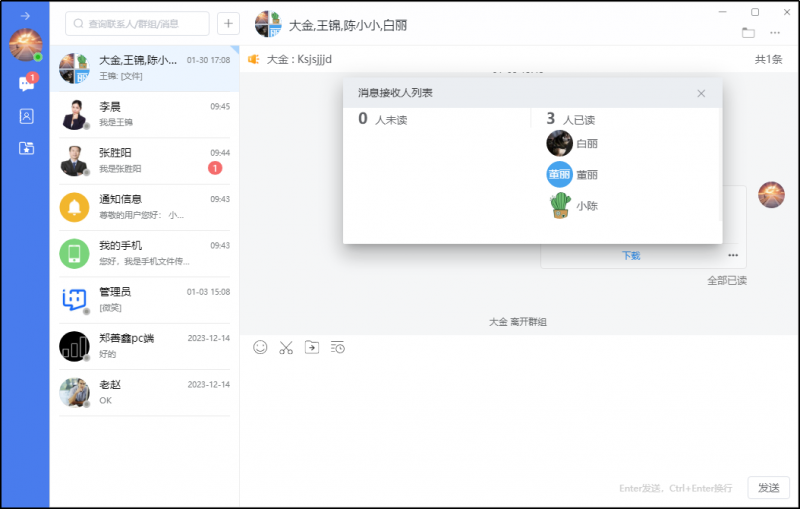The width and height of the screenshot is (800, 509).
Task: Open the favorites folder icon in sidebar
Action: coord(26,148)
